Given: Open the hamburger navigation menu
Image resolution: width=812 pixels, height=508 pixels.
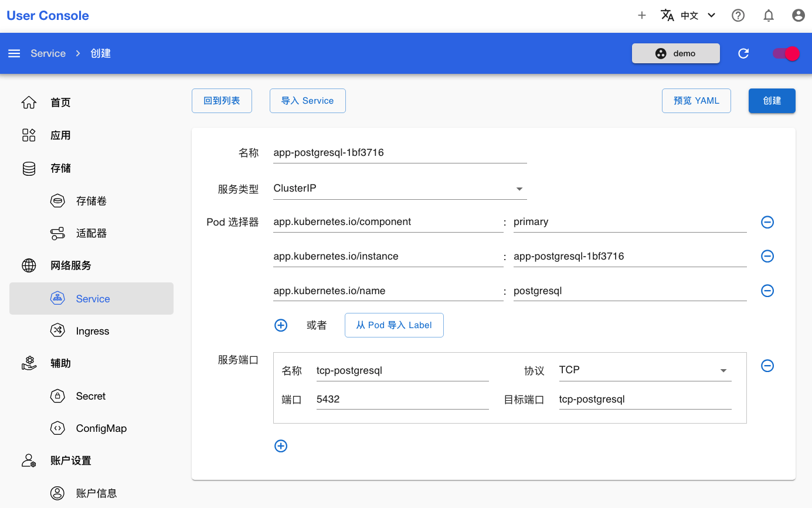Looking at the screenshot, I should tap(14, 53).
